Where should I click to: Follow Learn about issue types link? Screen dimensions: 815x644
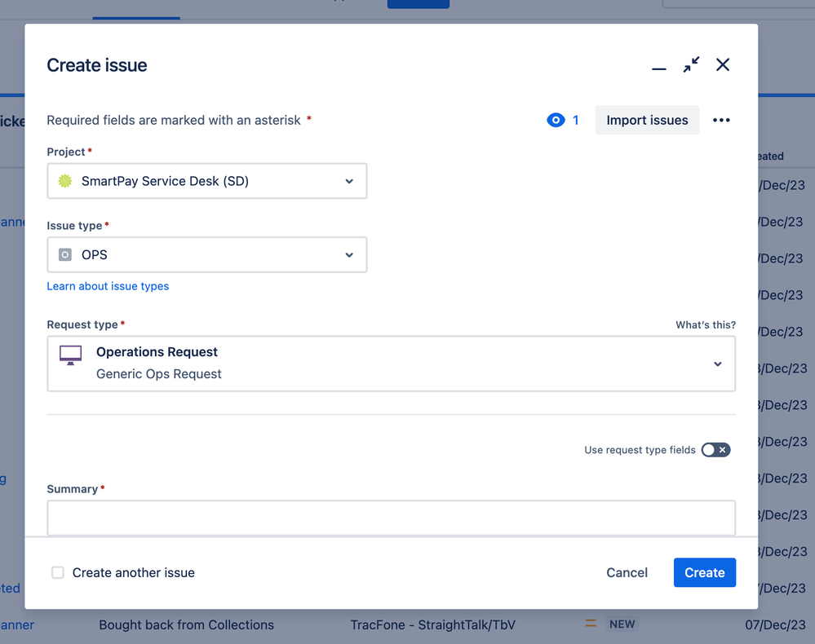(108, 286)
